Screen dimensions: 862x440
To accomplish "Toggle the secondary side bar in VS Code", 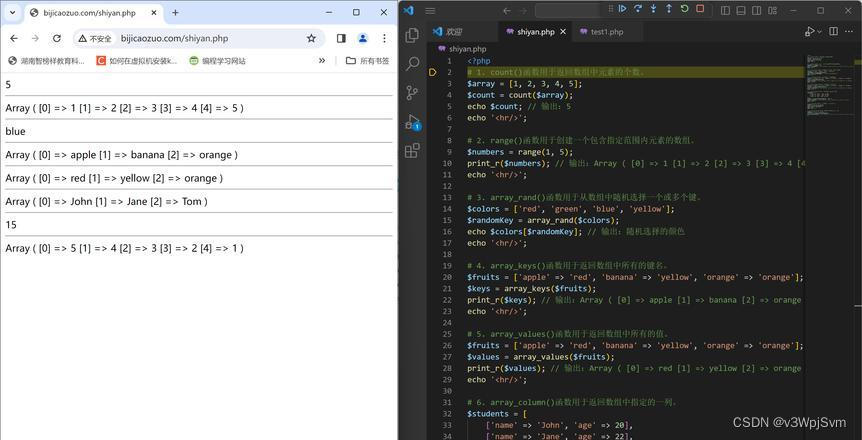I will (x=757, y=10).
